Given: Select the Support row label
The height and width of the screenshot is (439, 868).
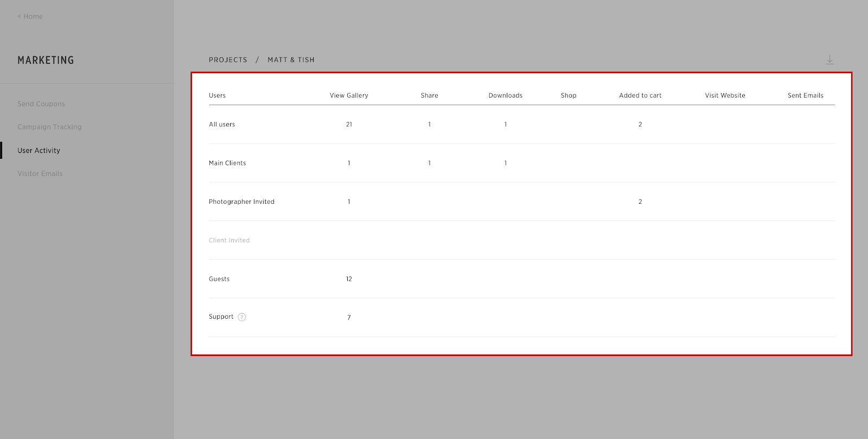Looking at the screenshot, I should click(x=221, y=317).
